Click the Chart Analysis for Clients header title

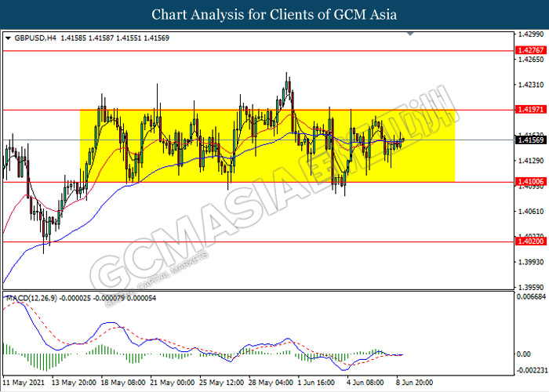tap(274, 15)
